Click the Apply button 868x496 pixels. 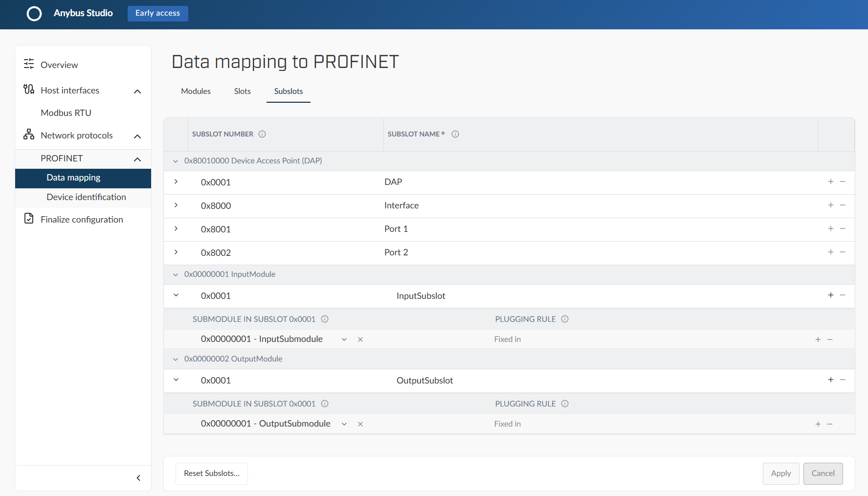(781, 473)
